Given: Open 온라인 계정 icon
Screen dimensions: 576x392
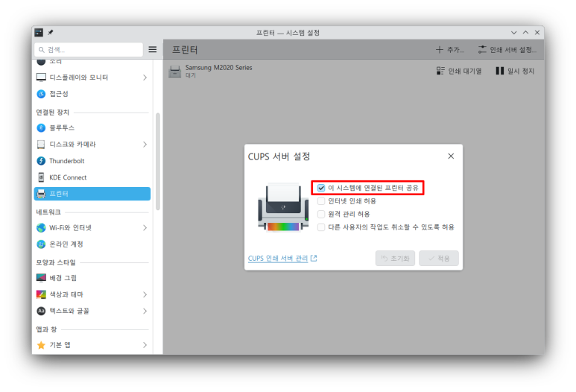Looking at the screenshot, I should click(41, 244).
